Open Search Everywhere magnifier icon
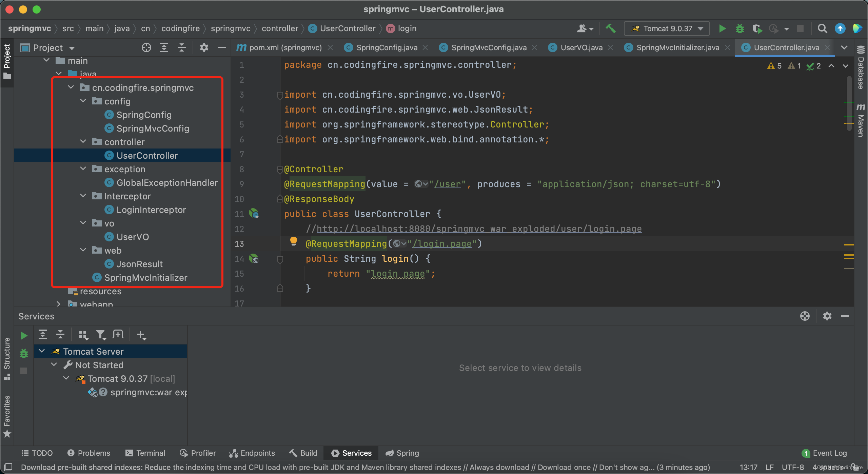Image resolution: width=868 pixels, height=474 pixels. tap(822, 28)
